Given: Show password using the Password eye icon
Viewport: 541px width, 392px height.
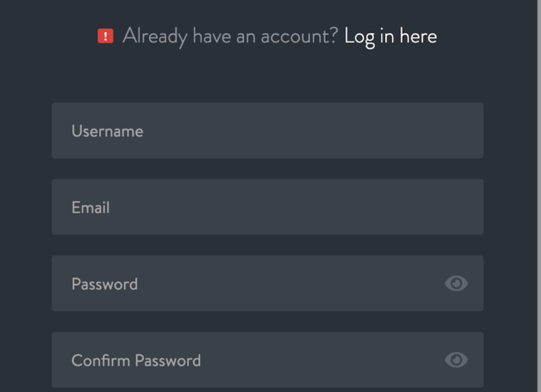Looking at the screenshot, I should (456, 284).
